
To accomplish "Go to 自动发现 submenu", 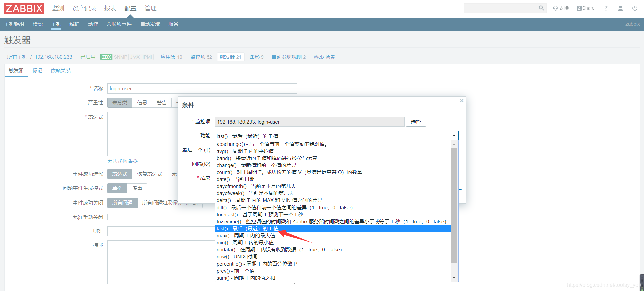I will click(x=150, y=24).
